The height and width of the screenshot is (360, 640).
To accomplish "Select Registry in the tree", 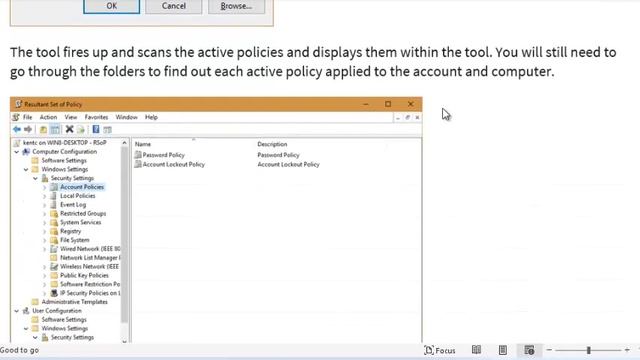I will (71, 231).
